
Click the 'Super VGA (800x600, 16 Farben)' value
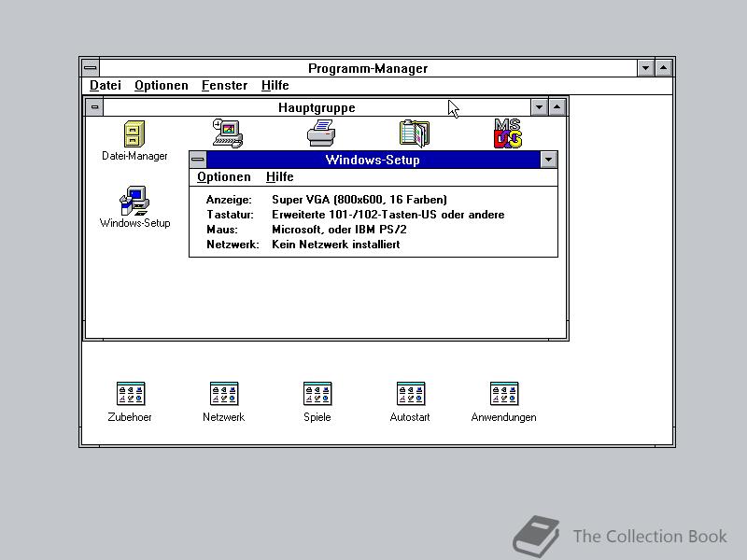point(359,200)
